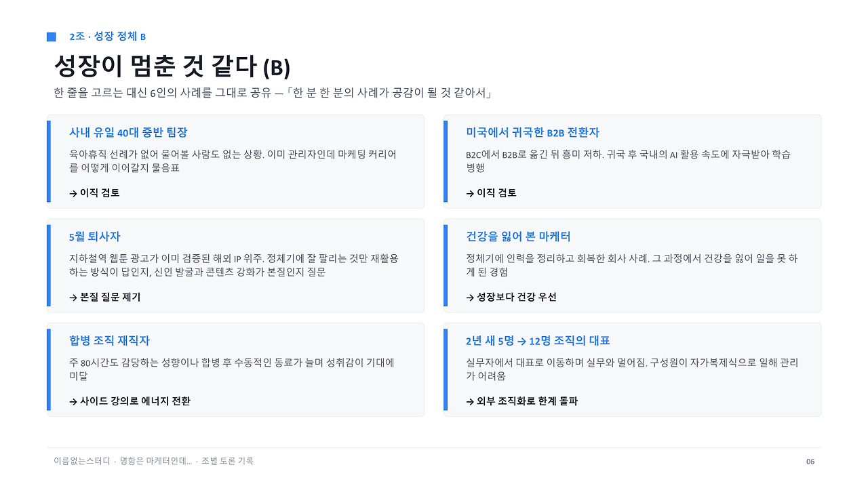Click '→ 이직 검토' under the B2B 전환자 card
The height and width of the screenshot is (488, 868).
(491, 193)
